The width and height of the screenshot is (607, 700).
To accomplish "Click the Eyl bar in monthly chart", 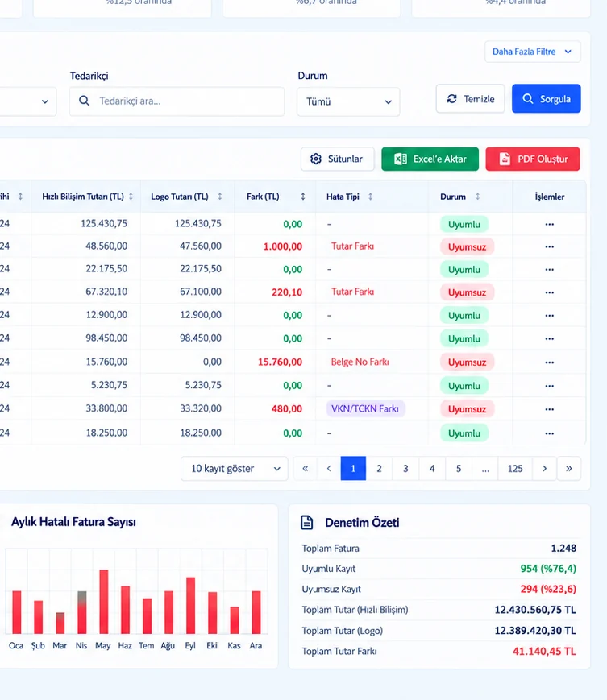I will (191, 606).
